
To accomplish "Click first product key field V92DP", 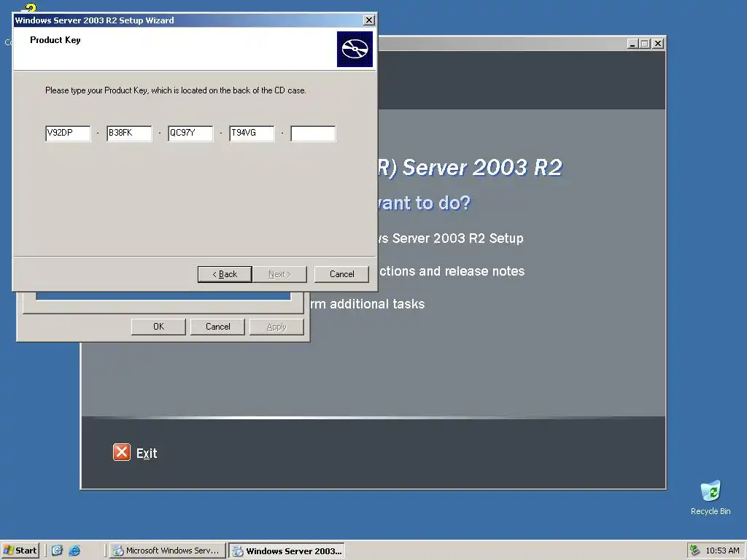I will pos(68,133).
